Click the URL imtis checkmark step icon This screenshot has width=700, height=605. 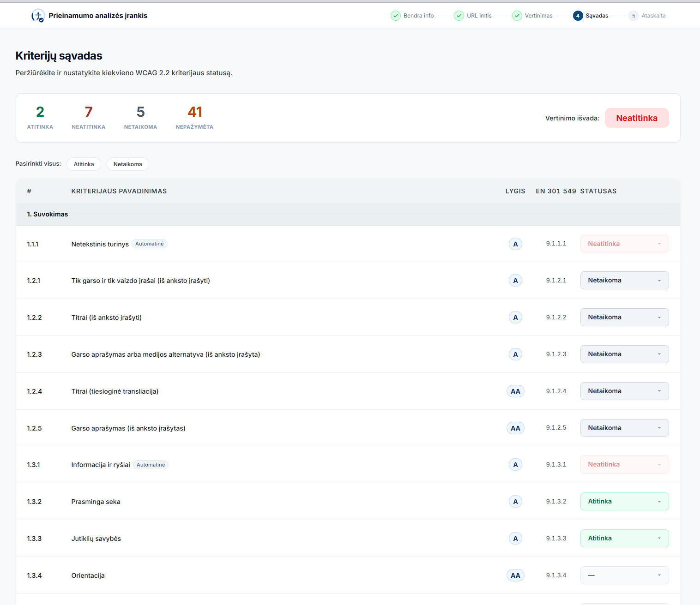459,16
